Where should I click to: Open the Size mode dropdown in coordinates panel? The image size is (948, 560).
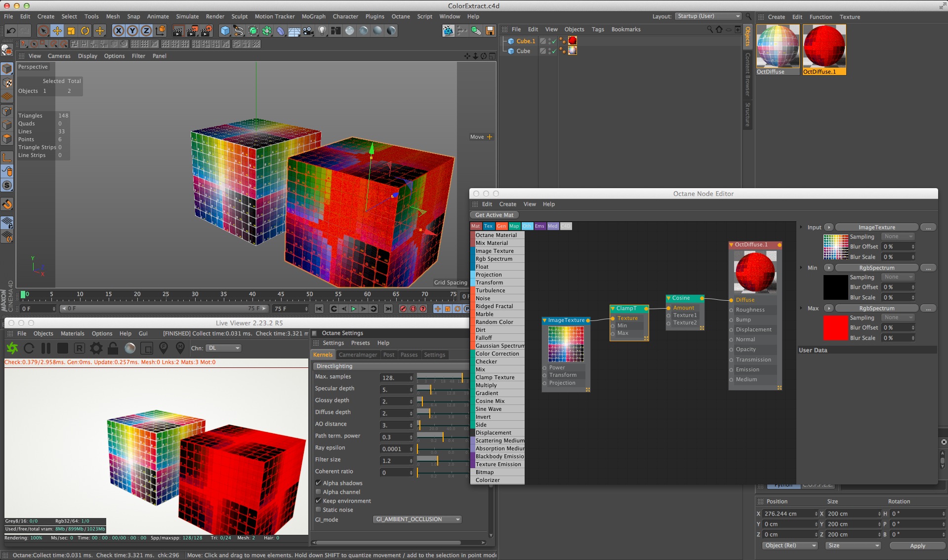pos(853,546)
